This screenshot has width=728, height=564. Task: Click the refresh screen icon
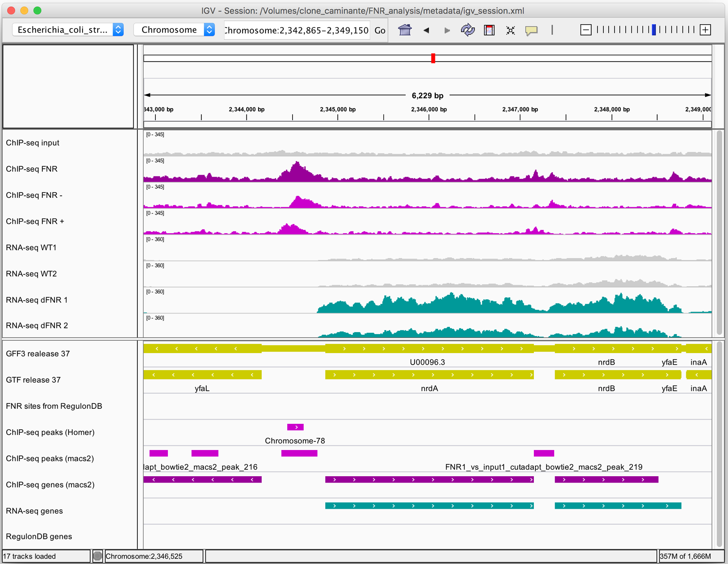click(468, 30)
